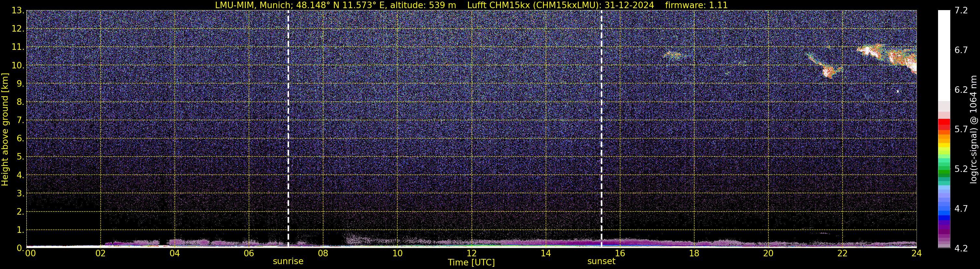
Task: Click the "08" time axis tick label
Action: click(x=323, y=253)
